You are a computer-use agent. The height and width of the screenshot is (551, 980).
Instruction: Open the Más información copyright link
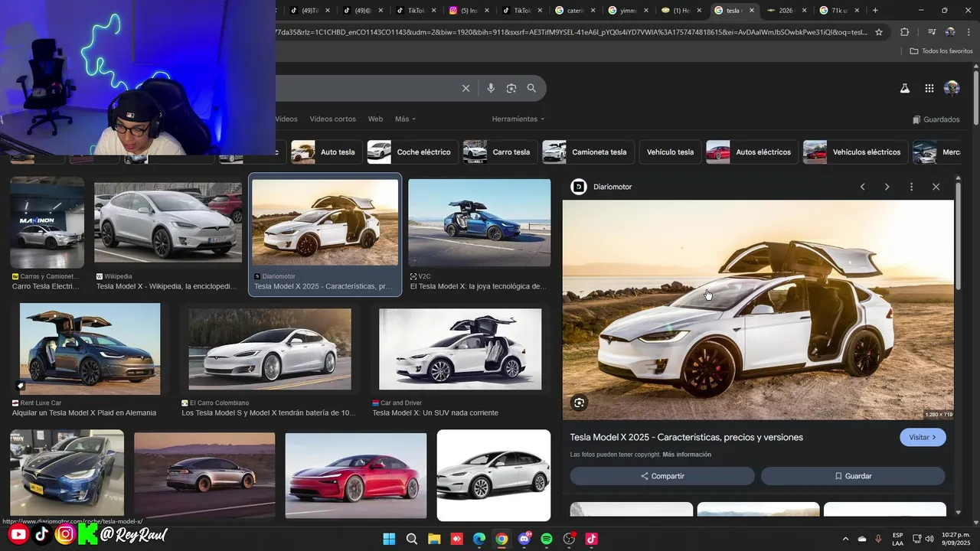click(687, 455)
